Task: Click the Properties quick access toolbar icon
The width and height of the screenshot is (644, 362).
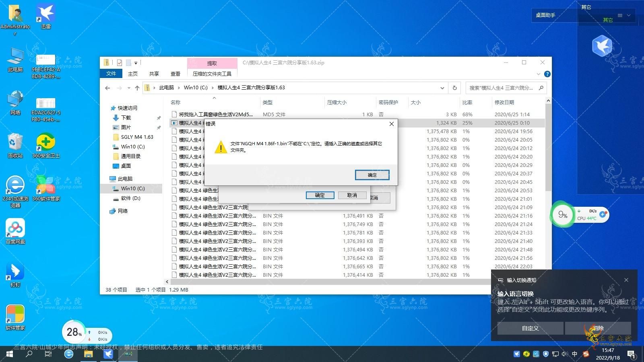Action: 120,63
